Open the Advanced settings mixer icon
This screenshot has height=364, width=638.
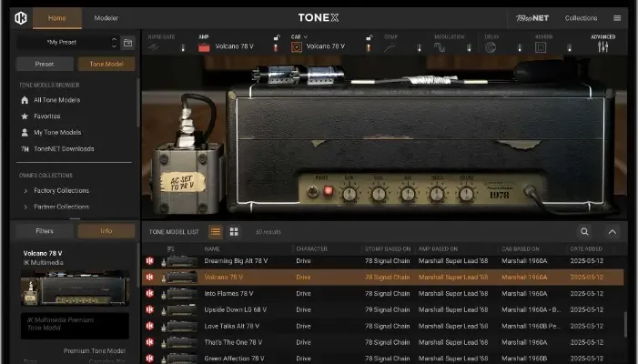coord(603,46)
